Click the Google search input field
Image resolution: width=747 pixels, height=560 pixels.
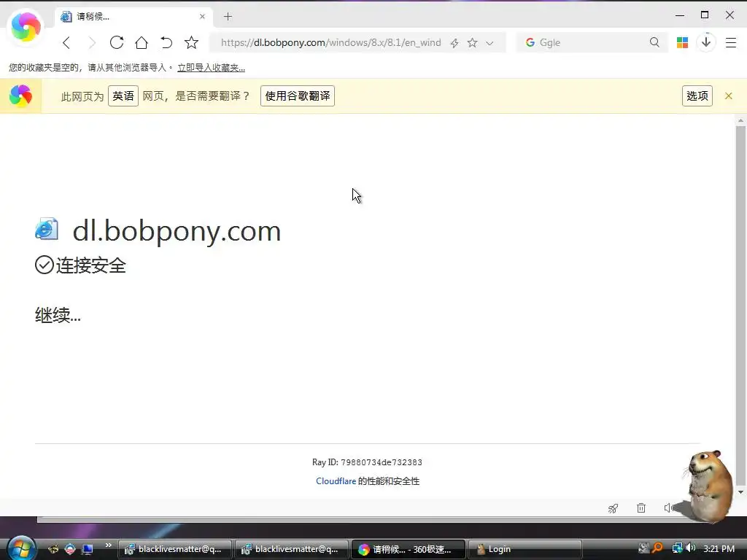point(593,42)
